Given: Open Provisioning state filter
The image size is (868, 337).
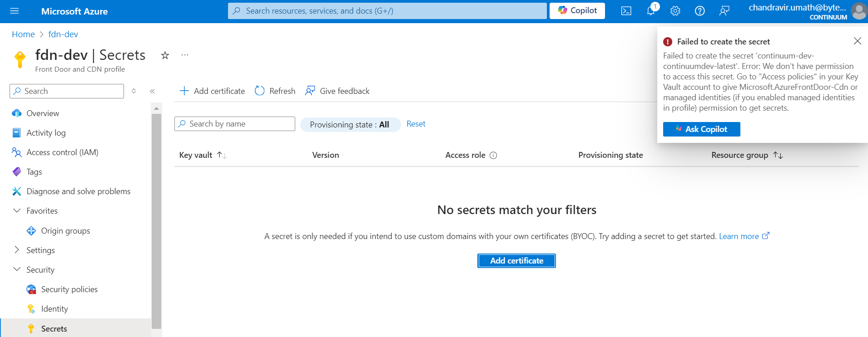Looking at the screenshot, I should click(x=350, y=125).
